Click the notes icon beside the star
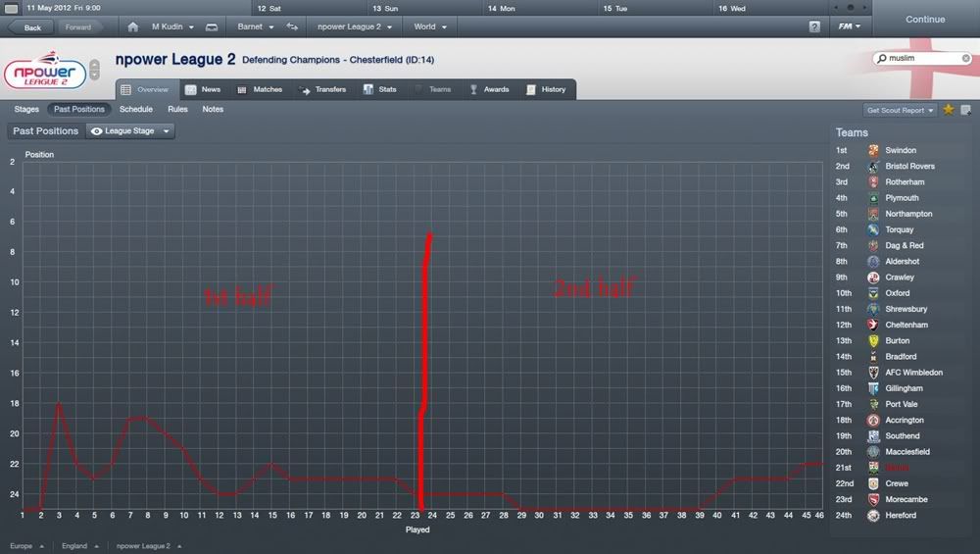This screenshot has height=554, width=980. pyautogui.click(x=965, y=110)
